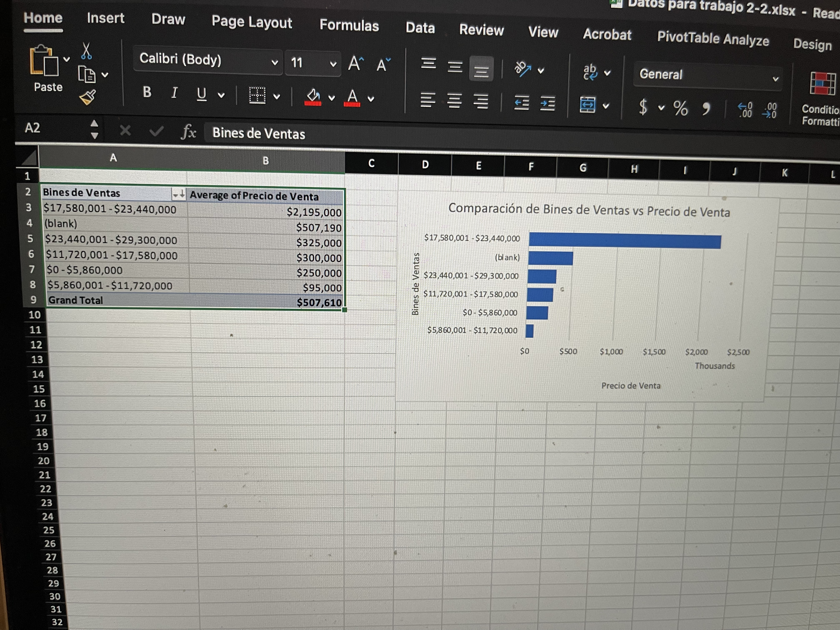Click the Increase Indent icon
The height and width of the screenshot is (630, 840).
[x=547, y=103]
